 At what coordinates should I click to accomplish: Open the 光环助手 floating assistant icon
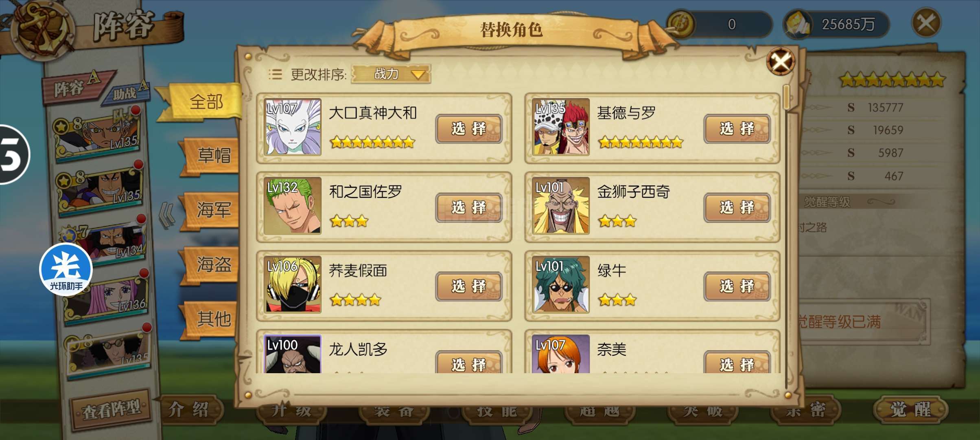[x=66, y=269]
